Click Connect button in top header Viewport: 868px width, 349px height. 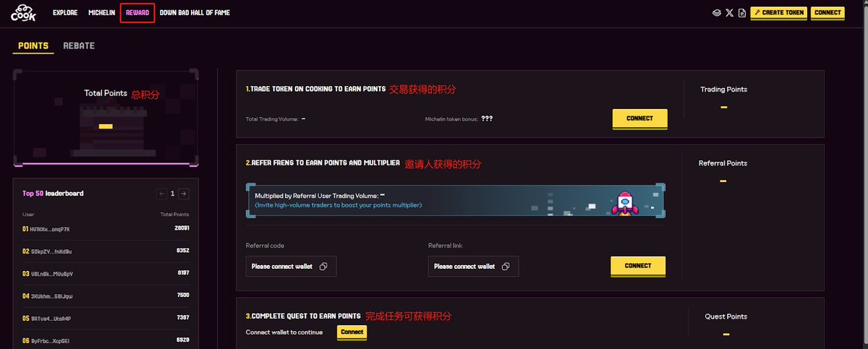pos(827,12)
